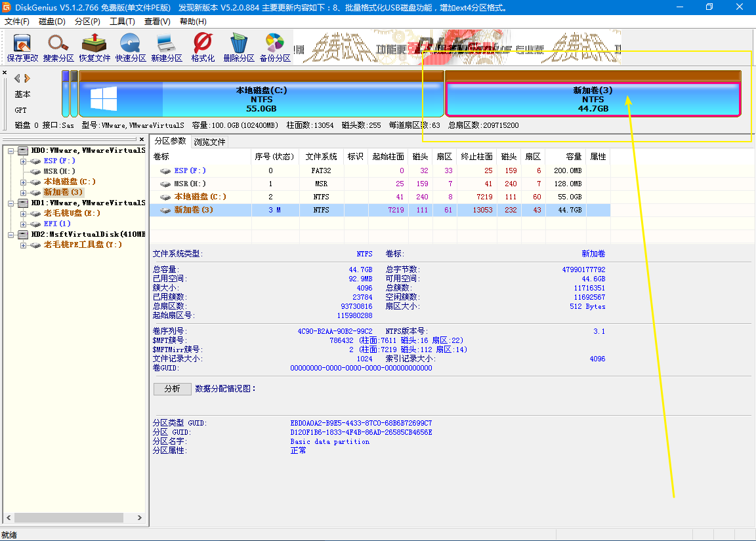Click the FAT32 cell in the ESP row
756x541 pixels.
coord(321,171)
